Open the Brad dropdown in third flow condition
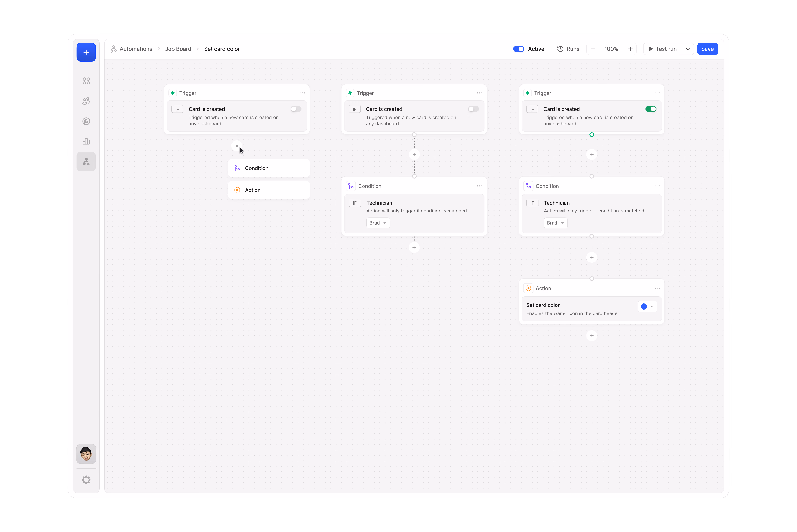Viewport: 797px width, 532px height. (556, 223)
